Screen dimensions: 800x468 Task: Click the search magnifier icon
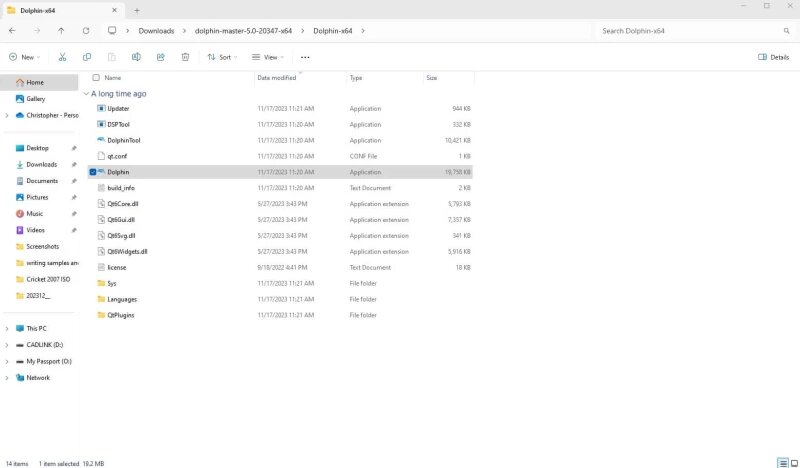pyautogui.click(x=786, y=31)
